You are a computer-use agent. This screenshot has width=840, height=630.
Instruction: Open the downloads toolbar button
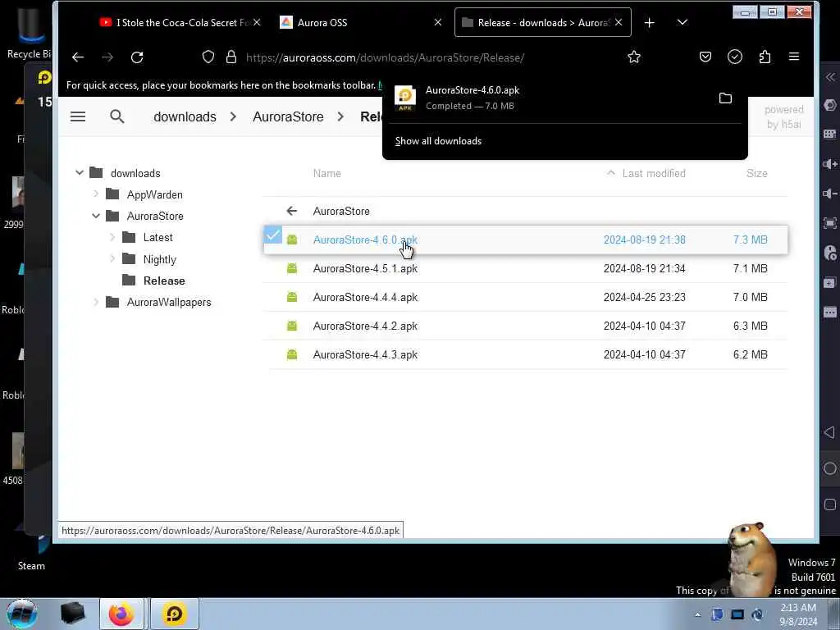pyautogui.click(x=735, y=57)
